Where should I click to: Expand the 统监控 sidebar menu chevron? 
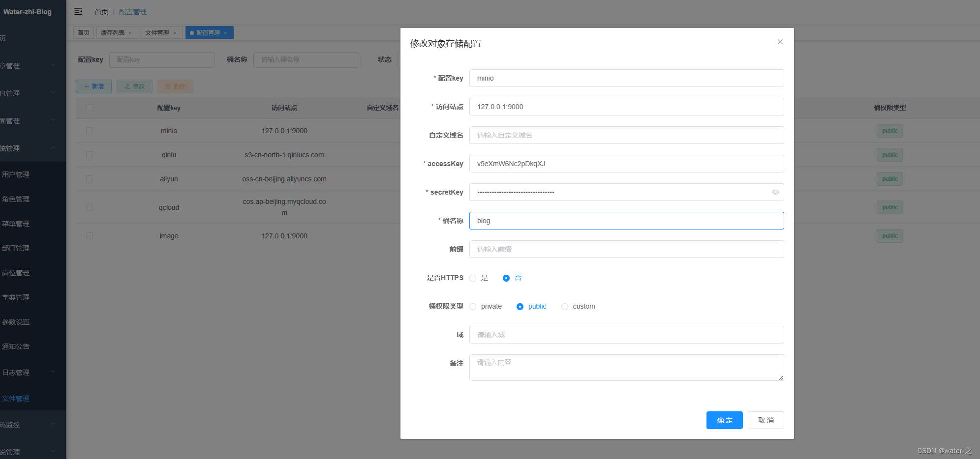pyautogui.click(x=53, y=424)
